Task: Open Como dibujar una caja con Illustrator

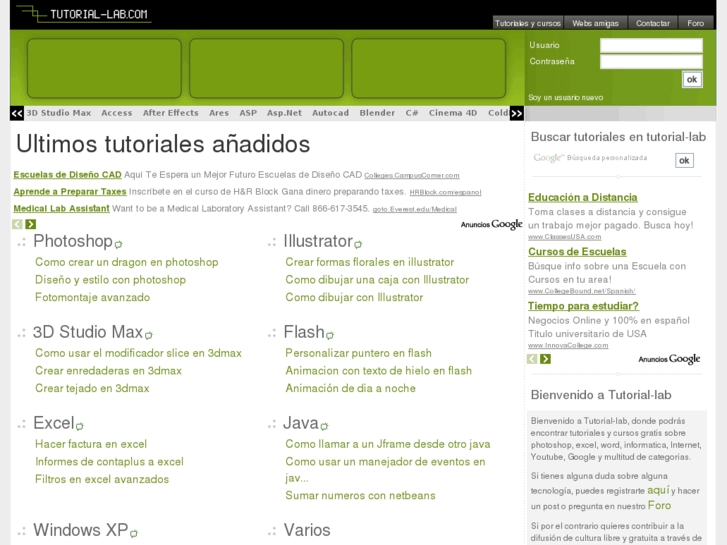Action: click(377, 280)
